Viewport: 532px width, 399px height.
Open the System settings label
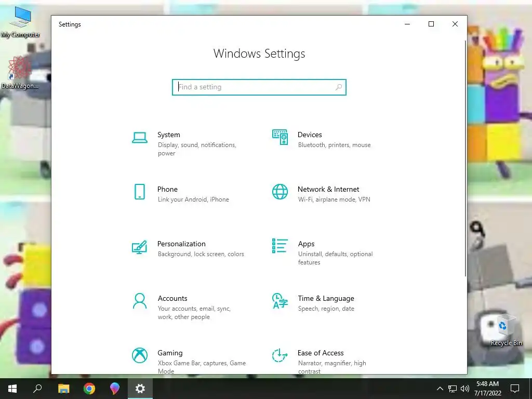tap(169, 135)
